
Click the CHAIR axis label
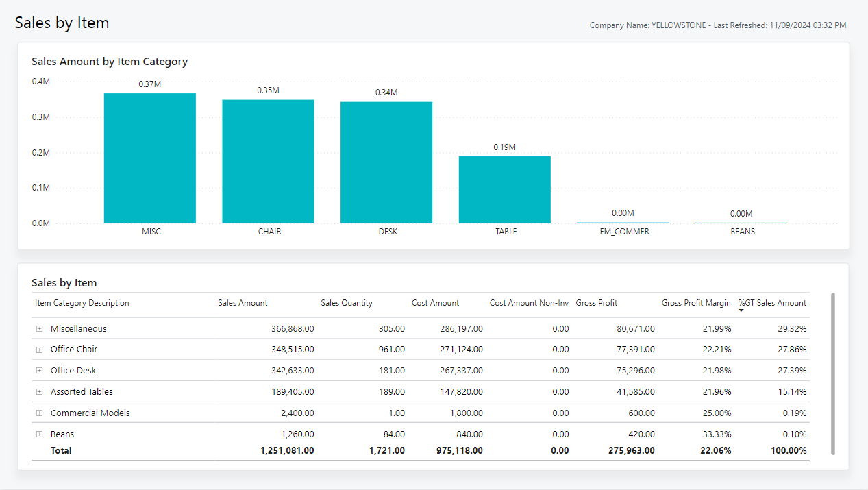(x=269, y=232)
